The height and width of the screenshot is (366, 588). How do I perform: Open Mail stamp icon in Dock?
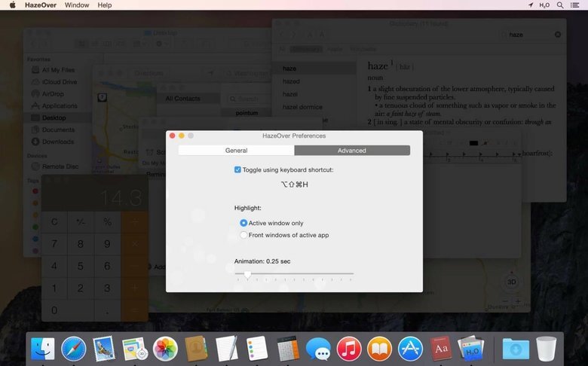click(104, 349)
